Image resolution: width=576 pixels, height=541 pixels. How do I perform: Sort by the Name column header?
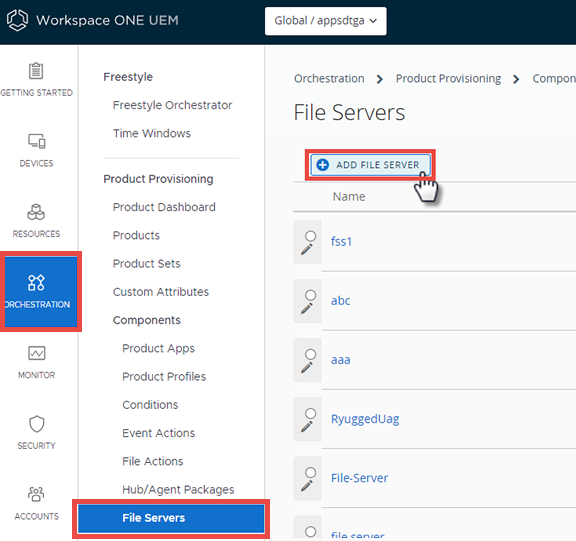349,197
